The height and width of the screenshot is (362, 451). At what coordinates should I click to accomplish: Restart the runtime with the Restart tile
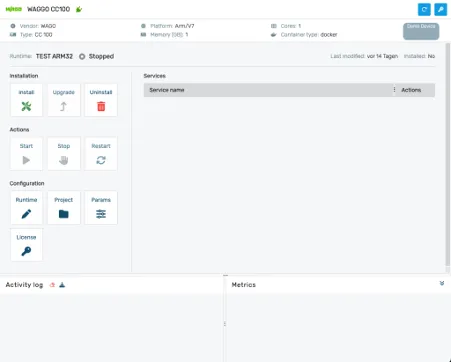click(101, 154)
